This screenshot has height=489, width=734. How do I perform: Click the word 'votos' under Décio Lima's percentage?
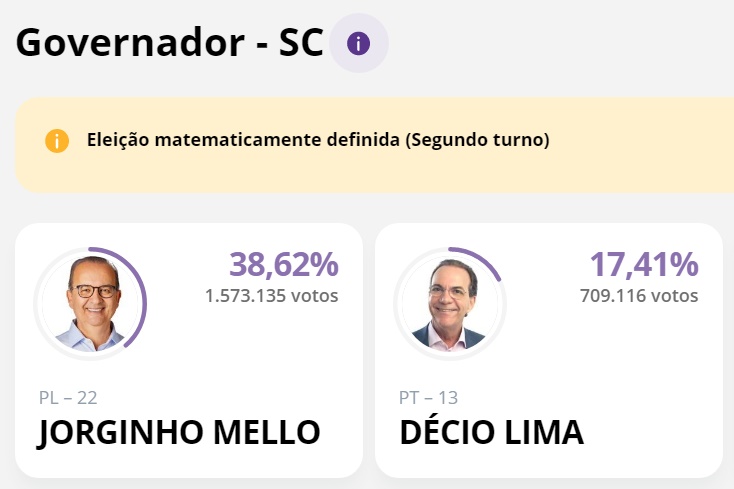click(x=674, y=296)
